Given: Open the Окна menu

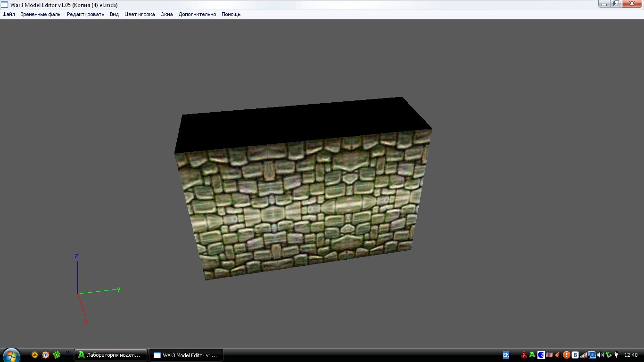Looking at the screenshot, I should [x=166, y=14].
